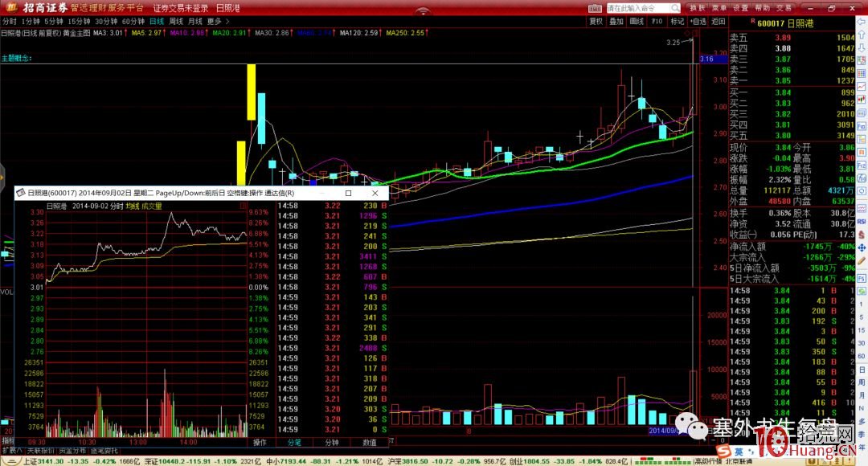Click the 60 minute icon on right sidebar
Viewport: 868px width, 466px height.
coord(862,356)
